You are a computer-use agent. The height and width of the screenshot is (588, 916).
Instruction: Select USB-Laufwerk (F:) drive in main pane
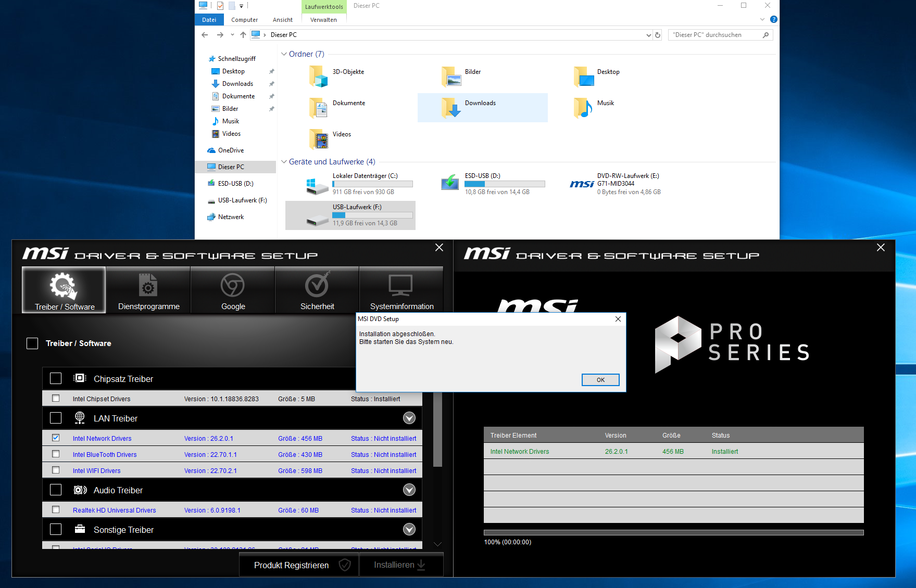pyautogui.click(x=350, y=215)
